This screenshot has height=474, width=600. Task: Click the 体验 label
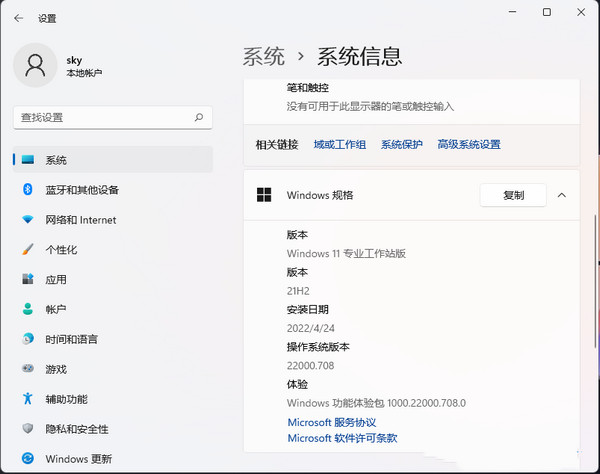(297, 384)
